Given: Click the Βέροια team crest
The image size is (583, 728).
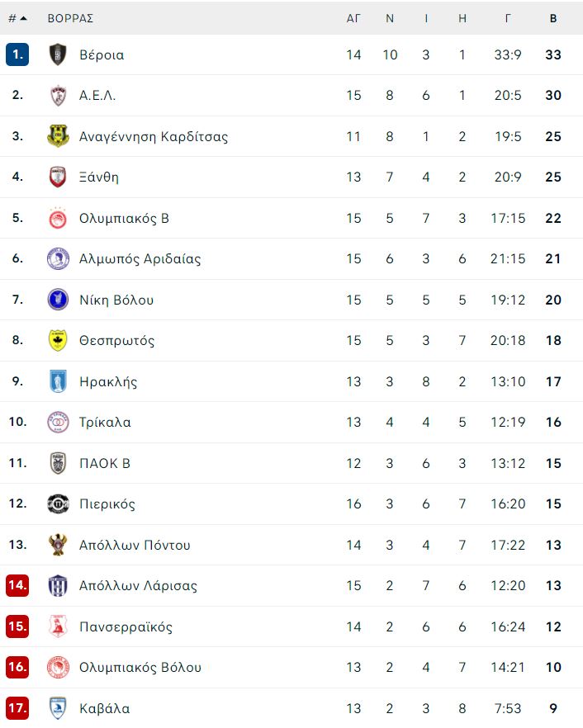Looking at the screenshot, I should coord(58,54).
